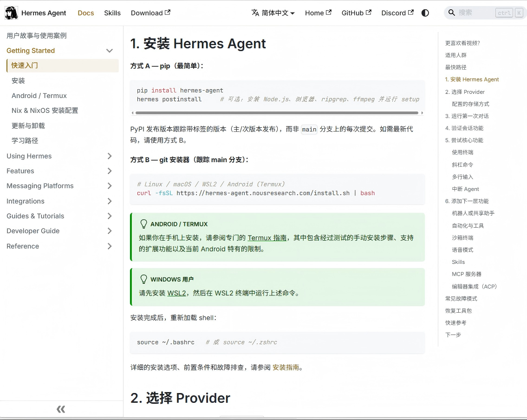The width and height of the screenshot is (527, 420).
Task: Jump to 适用人群 in table of contents
Action: point(456,55)
